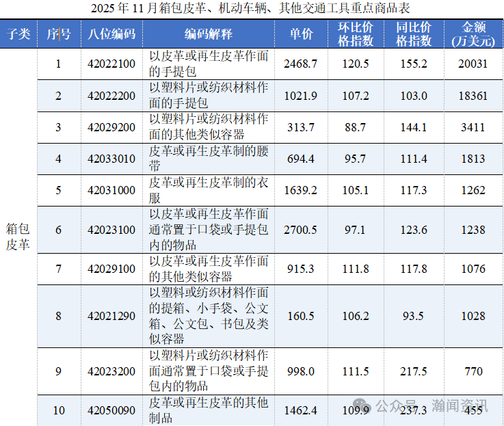The image size is (504, 426).
Task: Click year-on-year index 103.0
Action: (414, 96)
